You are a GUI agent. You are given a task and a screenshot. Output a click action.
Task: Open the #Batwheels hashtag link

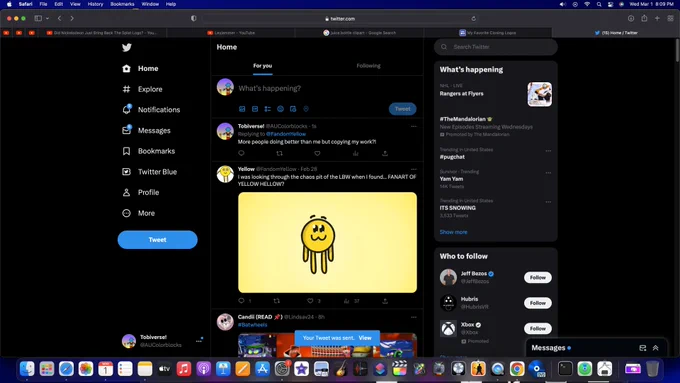point(252,324)
